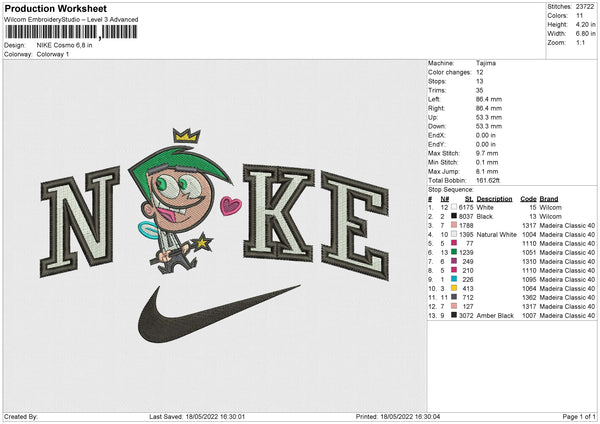Click the Machine value "Tajima"
Screen dimensions: 600x424
coord(486,63)
